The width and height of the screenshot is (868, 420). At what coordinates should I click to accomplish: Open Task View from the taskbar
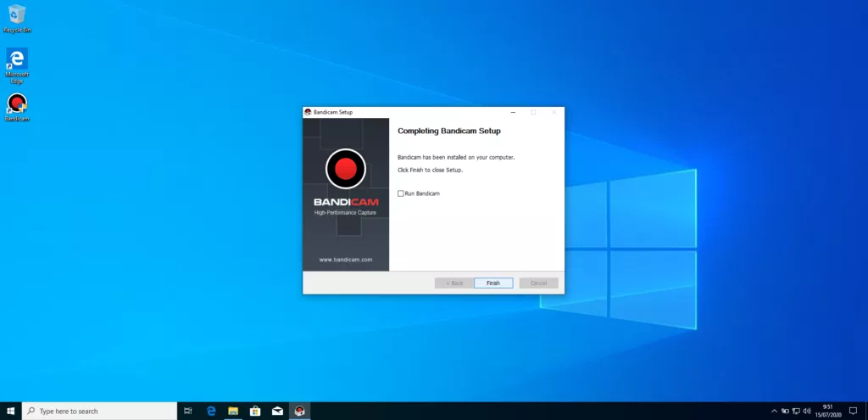188,411
